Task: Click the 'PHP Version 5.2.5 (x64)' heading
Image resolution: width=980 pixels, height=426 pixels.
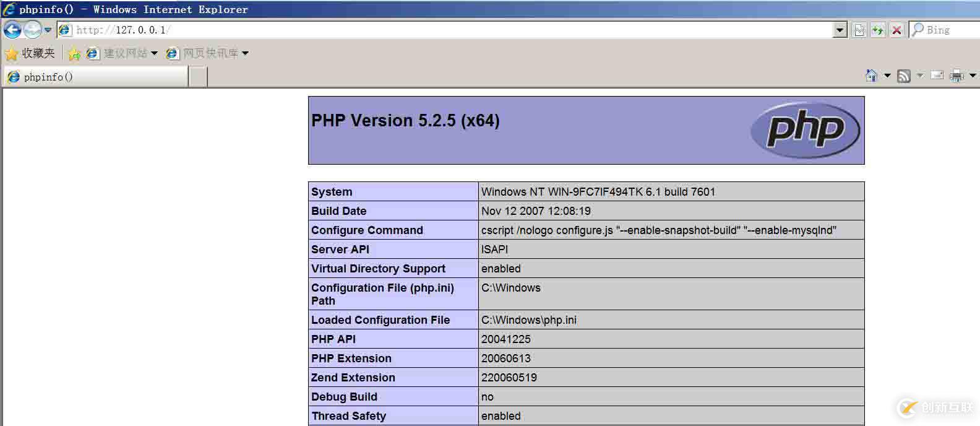Action: tap(405, 121)
